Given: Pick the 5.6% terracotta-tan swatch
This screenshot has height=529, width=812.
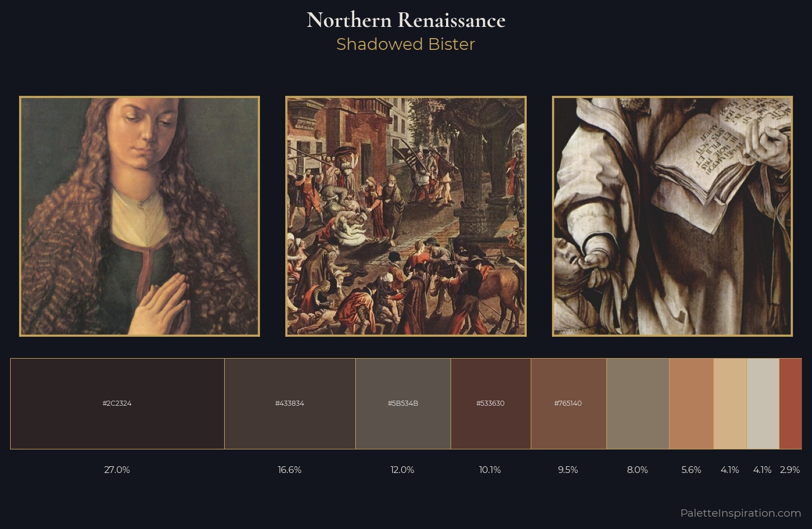Looking at the screenshot, I should click(691, 403).
